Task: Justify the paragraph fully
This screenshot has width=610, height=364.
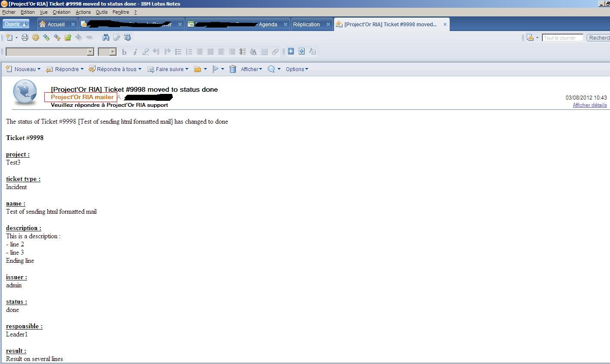Action: coord(210,52)
